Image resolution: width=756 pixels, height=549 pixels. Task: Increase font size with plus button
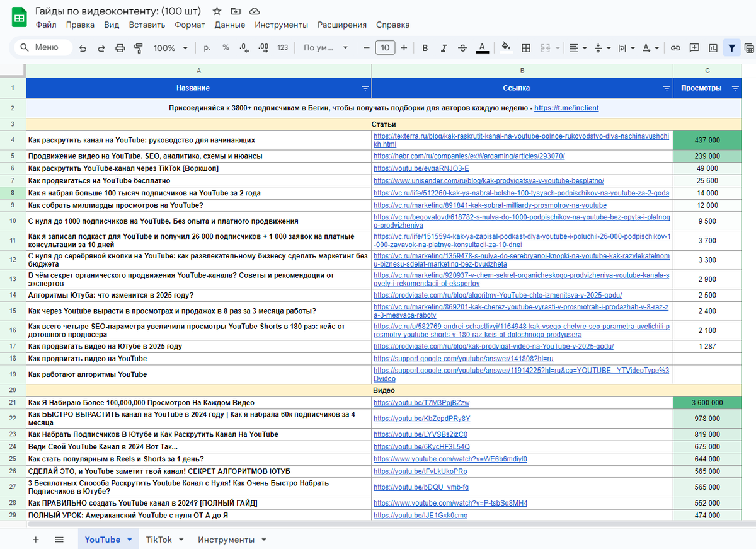click(404, 48)
